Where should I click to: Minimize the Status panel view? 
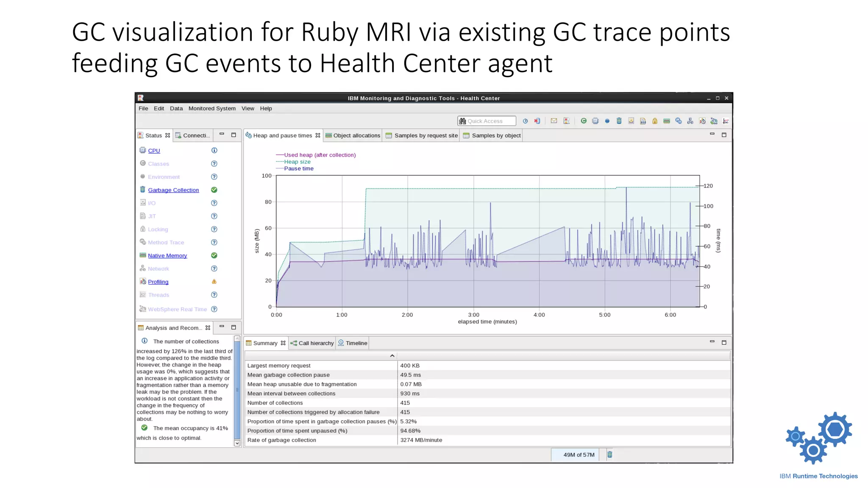pos(222,134)
